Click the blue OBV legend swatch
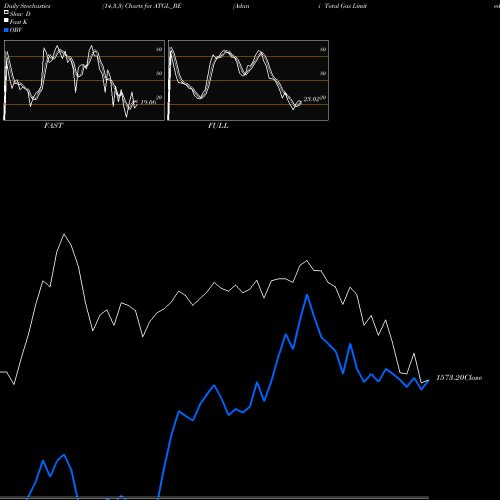The image size is (500, 500). coord(6,30)
